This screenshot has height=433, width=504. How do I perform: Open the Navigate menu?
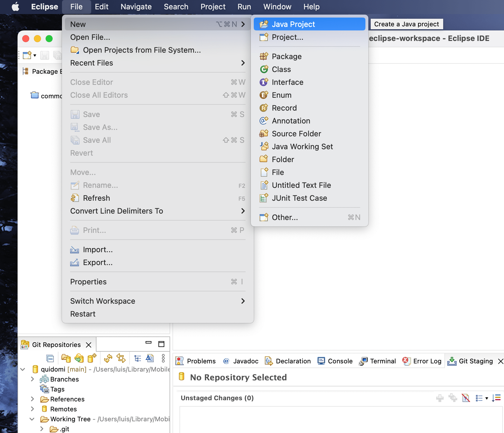[136, 7]
